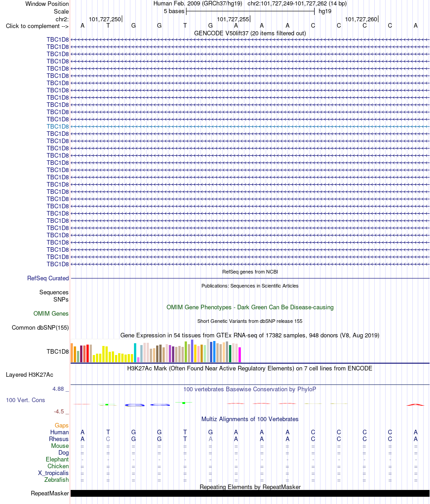This screenshot has width=430, height=504.
Task: Select the '100 Vert. Cons' track label
Action: 25,400
